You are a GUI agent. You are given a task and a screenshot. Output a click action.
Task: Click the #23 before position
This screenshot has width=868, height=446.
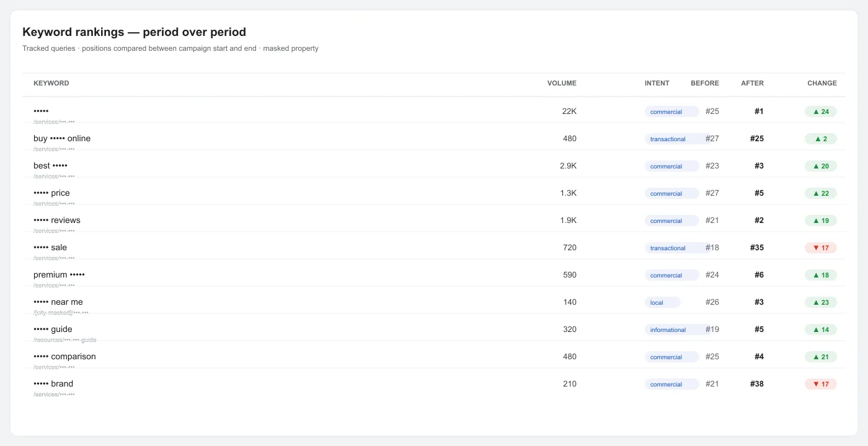712,166
